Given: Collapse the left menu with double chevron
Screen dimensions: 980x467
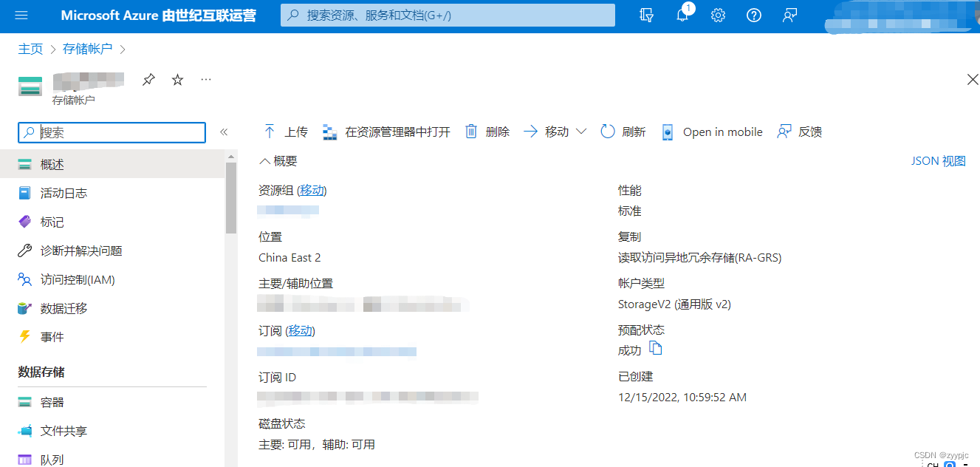Looking at the screenshot, I should point(224,132).
